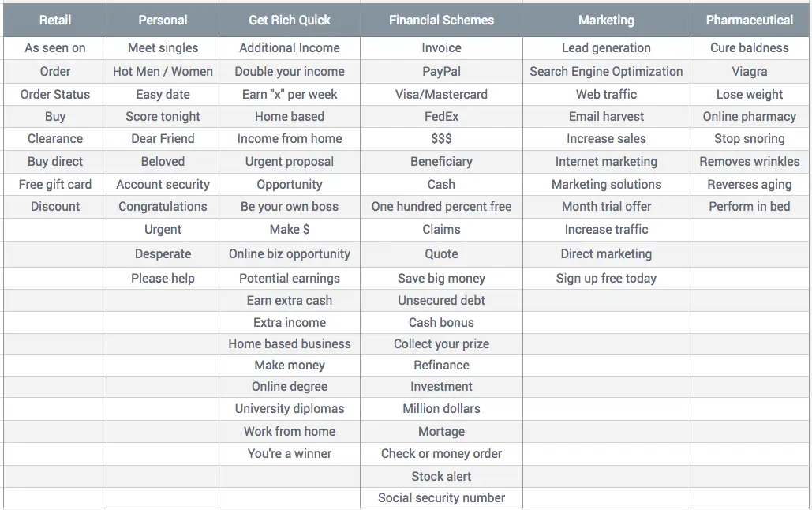Viewport: 812px width, 510px height.
Task: Select the Sign up free today cell
Action: pos(606,279)
